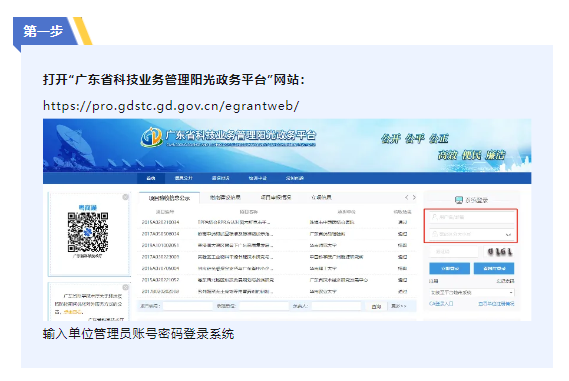
Task: Focus the captcha code input field
Action: [x=454, y=251]
